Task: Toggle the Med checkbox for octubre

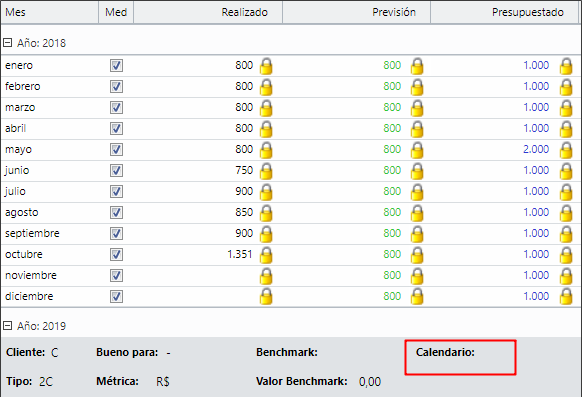Action: coord(116,255)
